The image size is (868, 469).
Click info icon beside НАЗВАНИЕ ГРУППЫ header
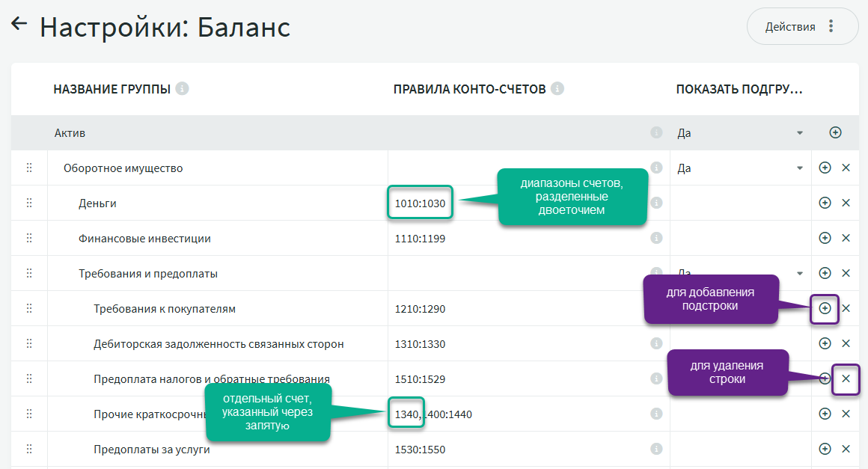[182, 89]
